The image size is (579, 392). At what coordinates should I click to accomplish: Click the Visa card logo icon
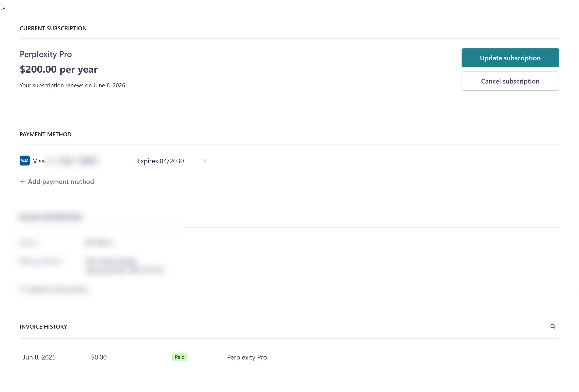[x=25, y=161]
